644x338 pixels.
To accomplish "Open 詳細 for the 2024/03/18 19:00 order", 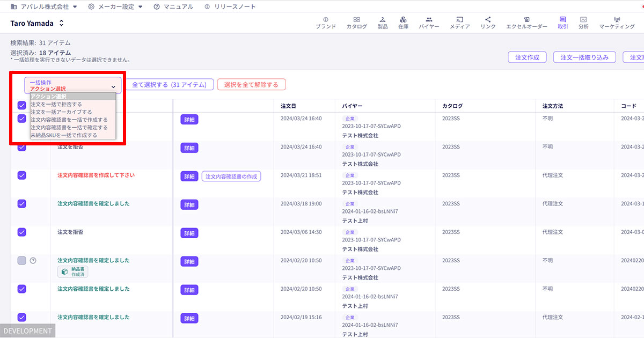I will pyautogui.click(x=189, y=205).
